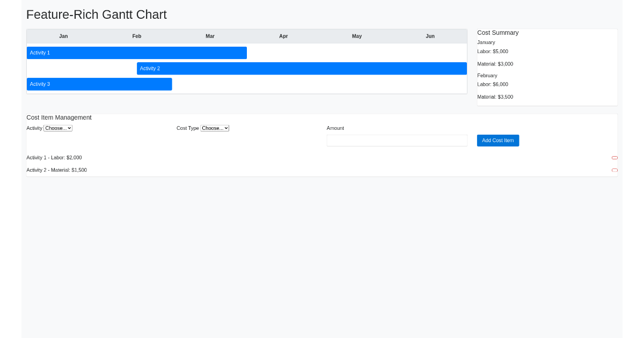Select the Activity 3 bar on the chart
The image size is (644, 338).
point(99,84)
